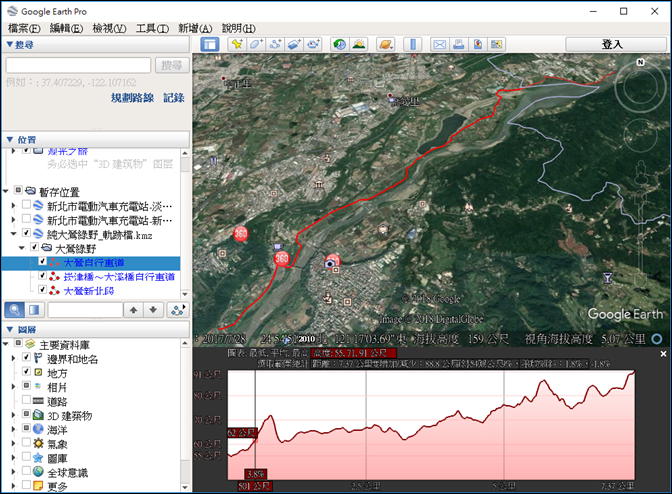This screenshot has height=494, width=672.
Task: Click the coffee cup icon on map
Action: pyautogui.click(x=278, y=246)
